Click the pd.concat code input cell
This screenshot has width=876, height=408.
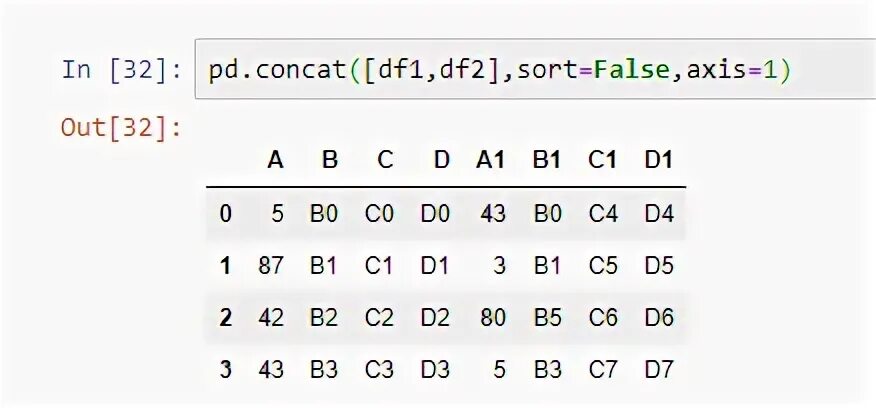[x=535, y=69]
